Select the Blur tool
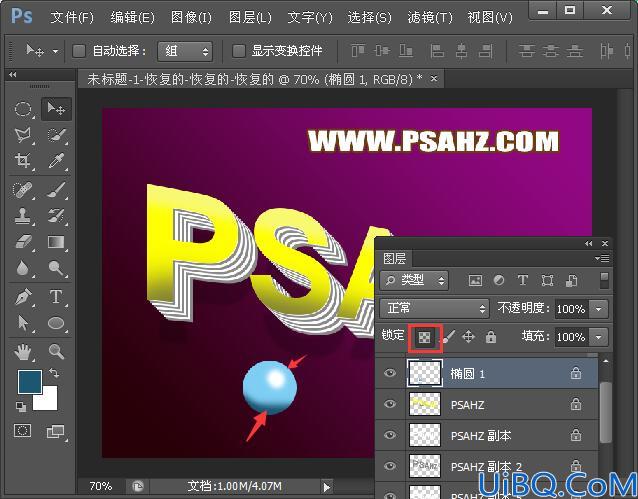This screenshot has height=499, width=638. click(x=23, y=267)
